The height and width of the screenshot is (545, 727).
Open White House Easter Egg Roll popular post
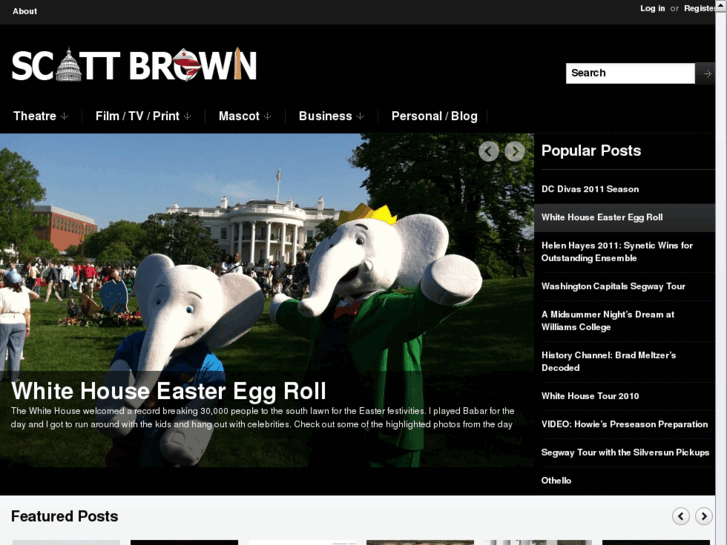[x=602, y=218]
